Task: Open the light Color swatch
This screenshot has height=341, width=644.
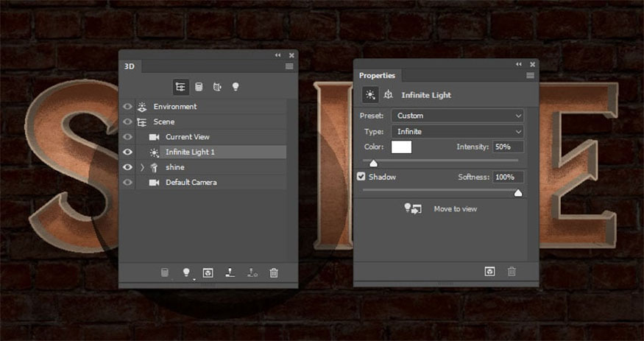Action: click(x=401, y=147)
